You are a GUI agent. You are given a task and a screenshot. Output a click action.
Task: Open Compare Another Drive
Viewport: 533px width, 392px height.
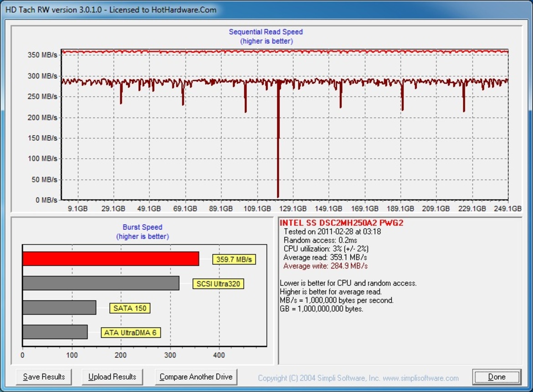click(196, 377)
